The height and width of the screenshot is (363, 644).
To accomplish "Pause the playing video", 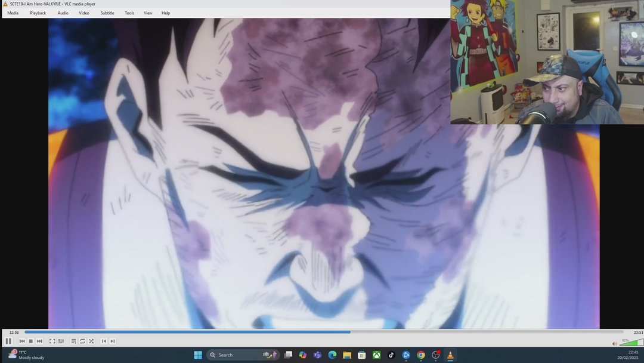I will pyautogui.click(x=9, y=341).
